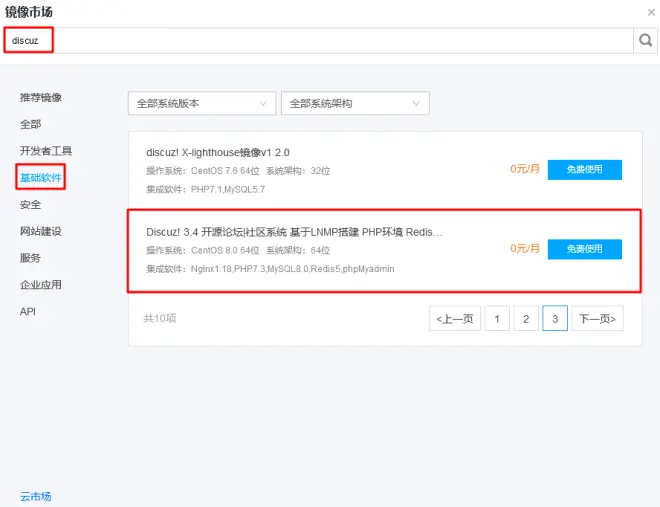Image resolution: width=660 pixels, height=507 pixels.
Task: Select current page 3
Action: click(555, 319)
